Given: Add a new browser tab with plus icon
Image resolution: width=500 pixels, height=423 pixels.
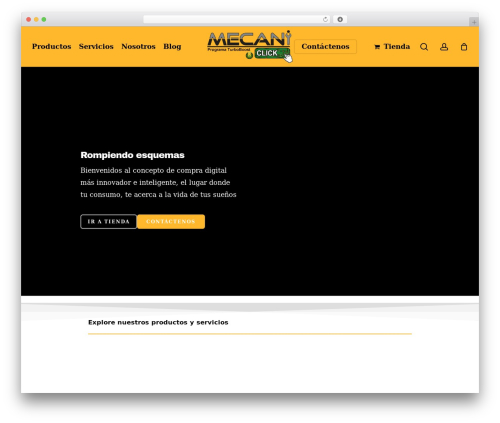Looking at the screenshot, I should [474, 22].
